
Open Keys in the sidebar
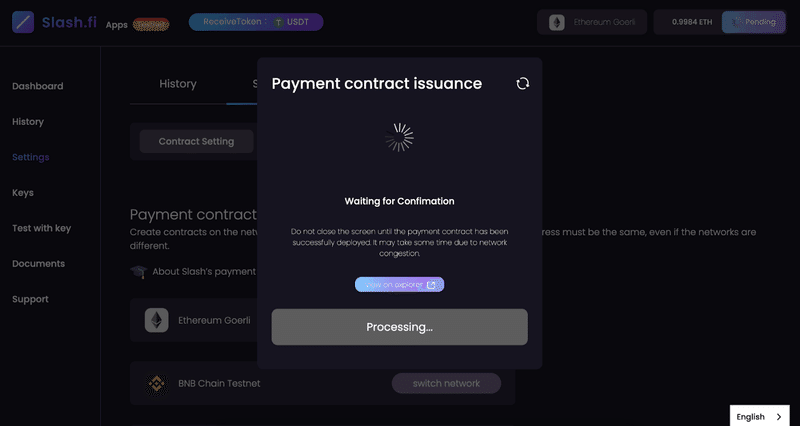coord(23,193)
